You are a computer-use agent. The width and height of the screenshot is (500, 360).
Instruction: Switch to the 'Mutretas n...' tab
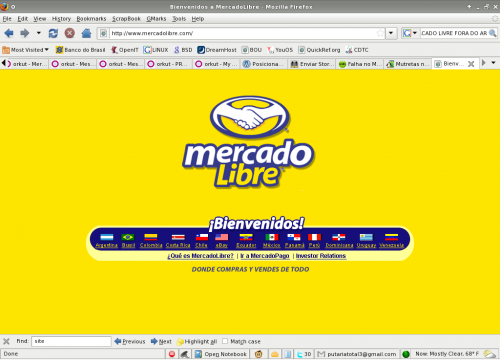click(407, 64)
